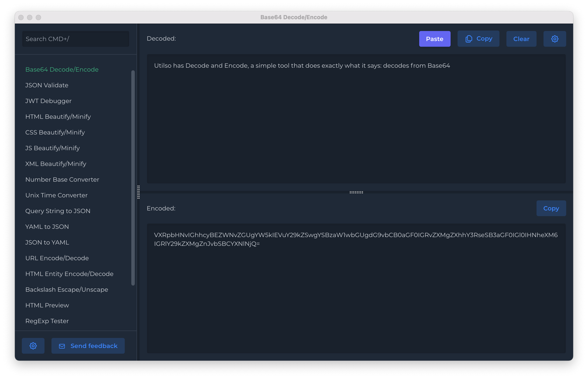Click the gear icon at the sidebar bottom
Screen dimensions: 588x379
(x=33, y=346)
